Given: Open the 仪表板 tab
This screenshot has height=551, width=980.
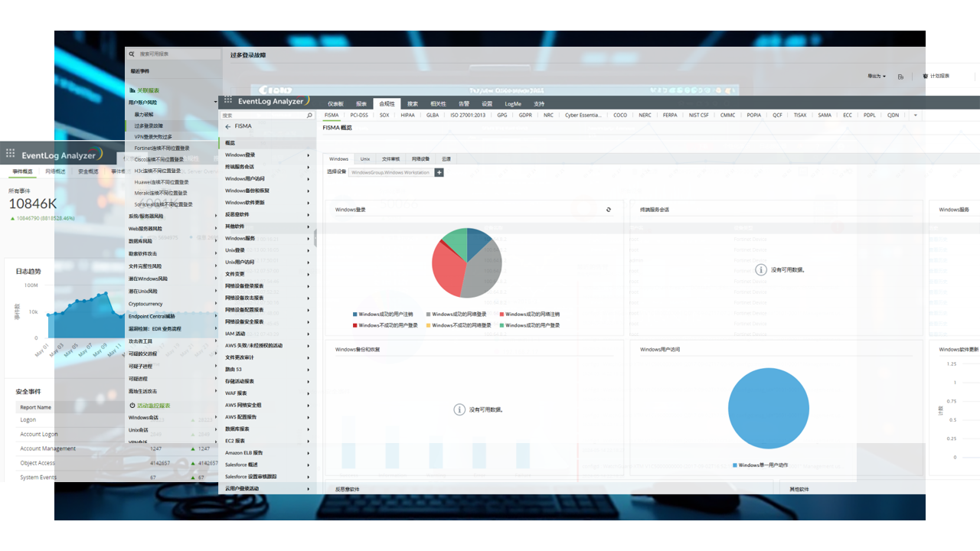Looking at the screenshot, I should [x=336, y=103].
